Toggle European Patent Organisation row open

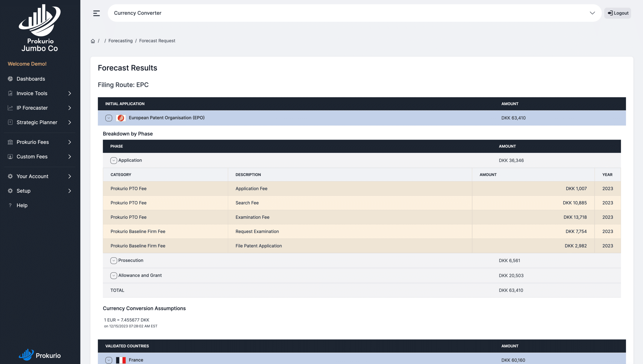pyautogui.click(x=109, y=118)
